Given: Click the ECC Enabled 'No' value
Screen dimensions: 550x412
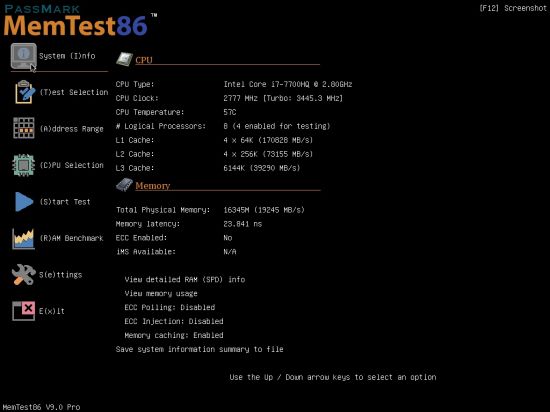Looking at the screenshot, I should [228, 238].
